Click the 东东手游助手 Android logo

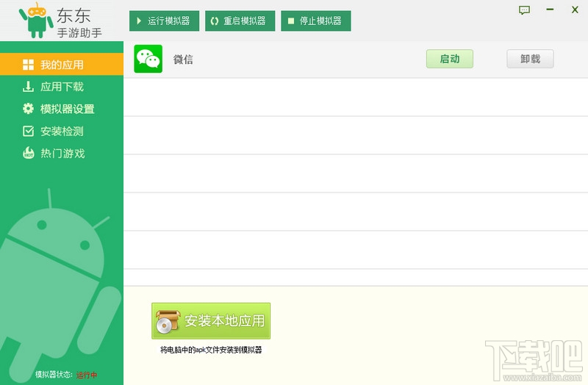[x=36, y=21]
